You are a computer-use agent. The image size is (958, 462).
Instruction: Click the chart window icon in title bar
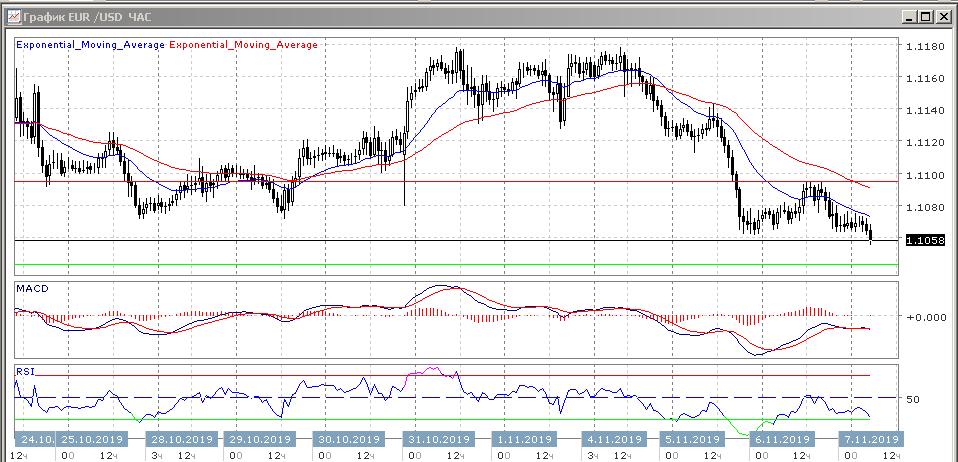point(11,16)
